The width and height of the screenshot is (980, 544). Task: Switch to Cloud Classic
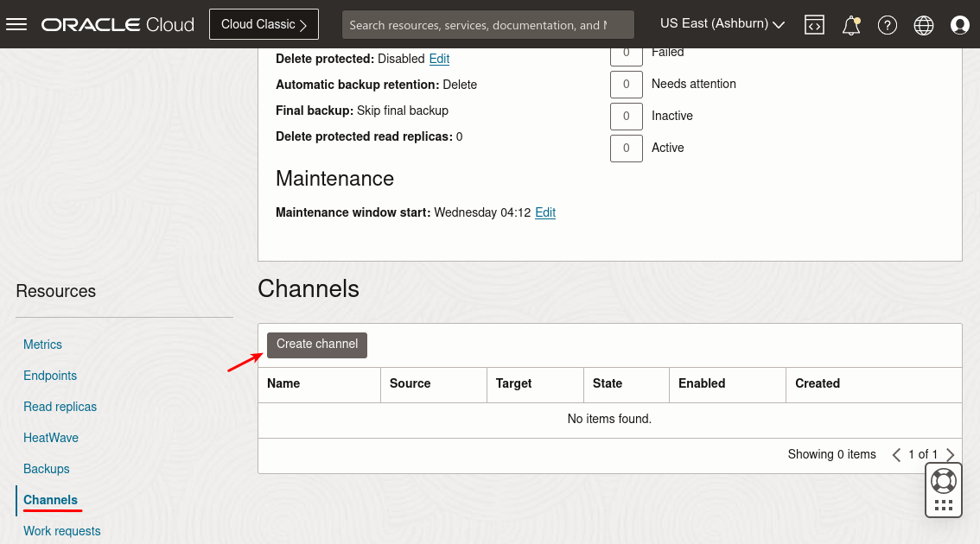coord(264,24)
